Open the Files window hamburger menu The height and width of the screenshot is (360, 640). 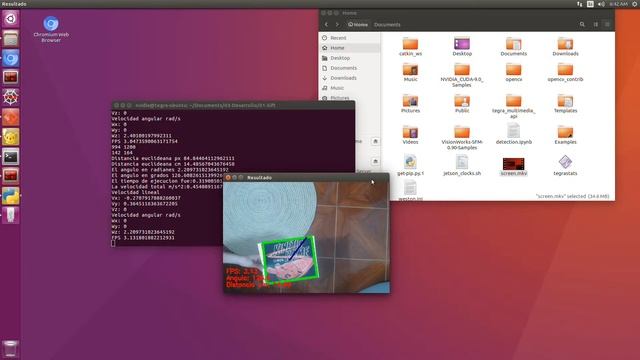(x=607, y=24)
